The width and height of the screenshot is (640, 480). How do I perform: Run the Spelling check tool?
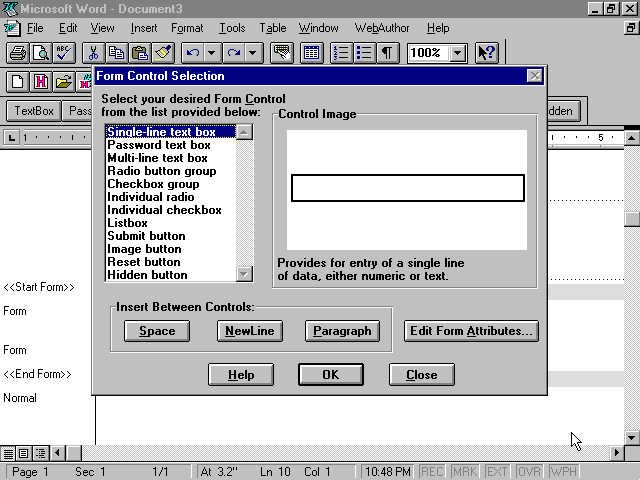pyautogui.click(x=63, y=53)
